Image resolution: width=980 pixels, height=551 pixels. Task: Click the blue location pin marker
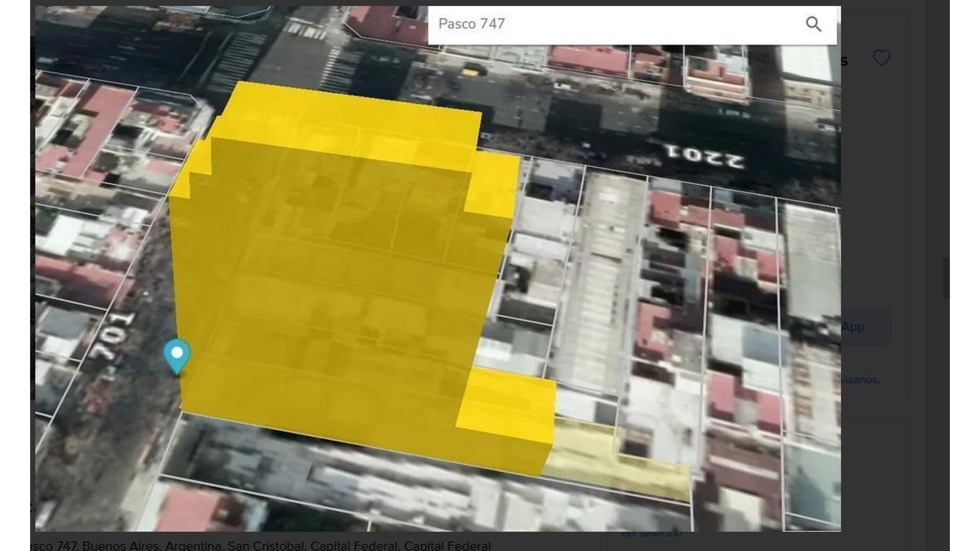pyautogui.click(x=177, y=357)
